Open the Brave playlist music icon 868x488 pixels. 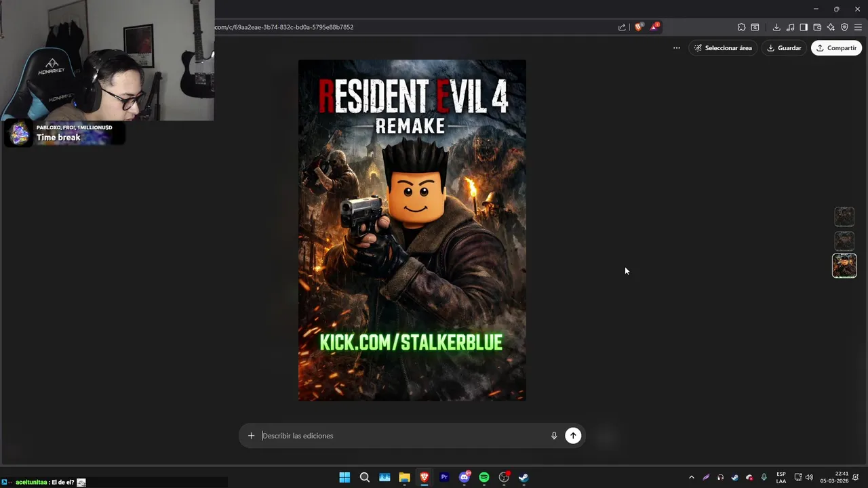pyautogui.click(x=790, y=27)
